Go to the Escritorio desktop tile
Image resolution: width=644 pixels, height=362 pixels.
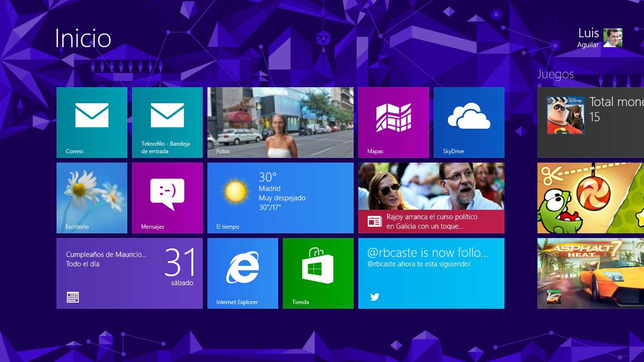coord(92,198)
